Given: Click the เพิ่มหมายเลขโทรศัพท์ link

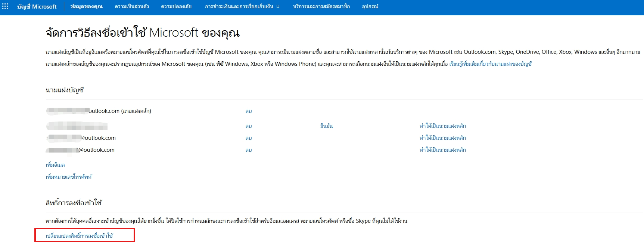Looking at the screenshot, I should tap(69, 177).
